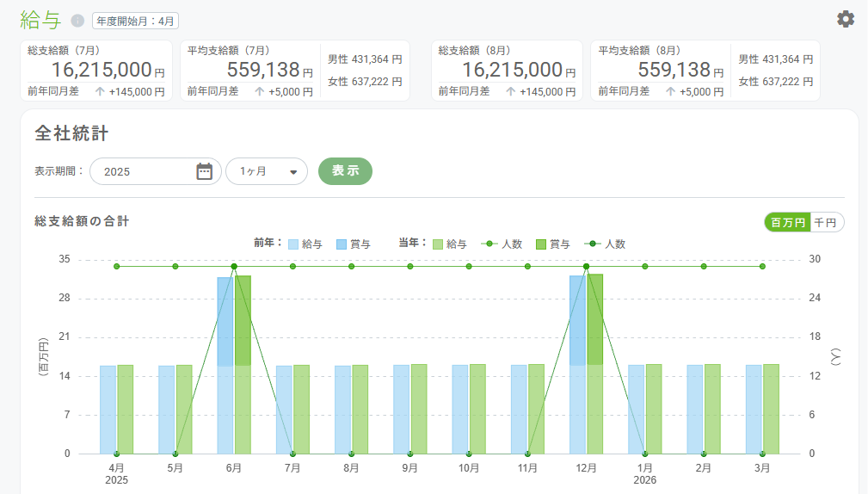Click 女性 637,222 円 in the 8月 card
The width and height of the screenshot is (868, 494).
pyautogui.click(x=776, y=82)
